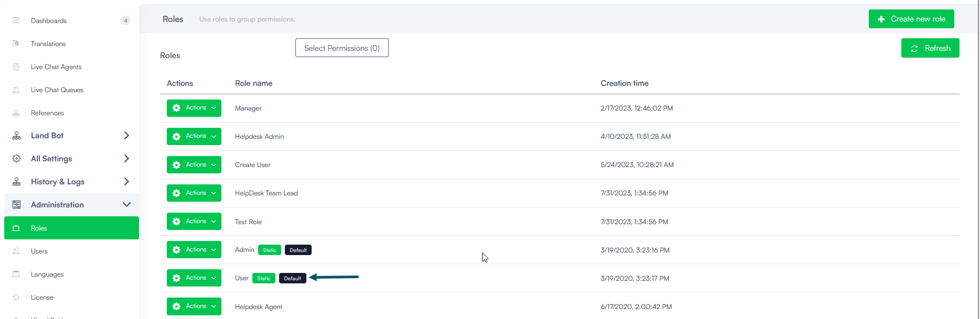
Task: Collapse the Administration section
Action: tap(126, 205)
